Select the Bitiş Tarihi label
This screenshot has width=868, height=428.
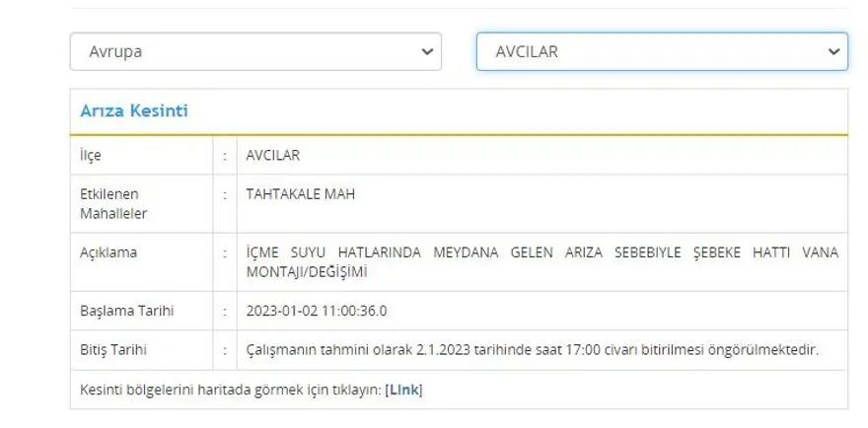tap(115, 350)
